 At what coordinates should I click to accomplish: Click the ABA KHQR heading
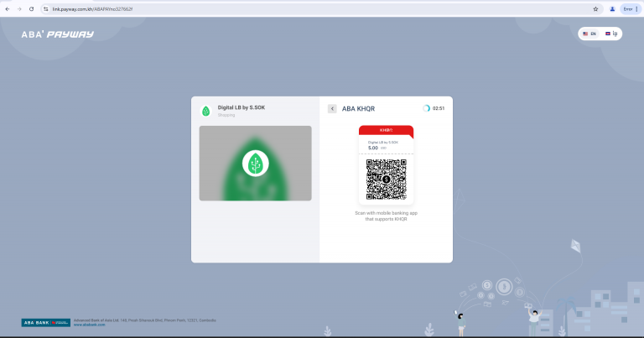tap(358, 109)
